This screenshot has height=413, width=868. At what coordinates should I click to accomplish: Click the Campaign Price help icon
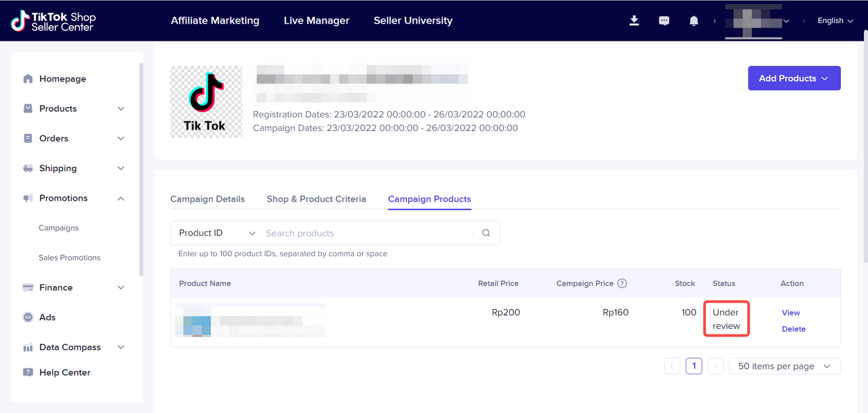click(x=622, y=283)
